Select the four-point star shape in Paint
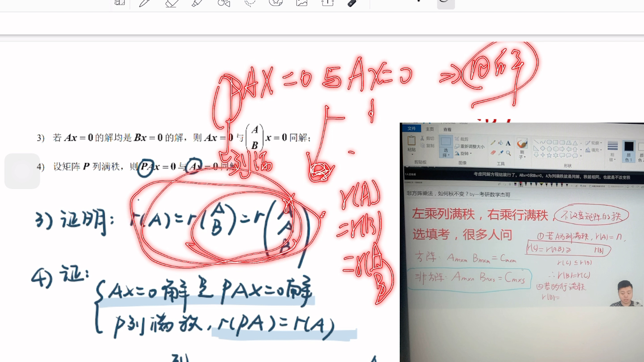644x362 pixels. 542,155
